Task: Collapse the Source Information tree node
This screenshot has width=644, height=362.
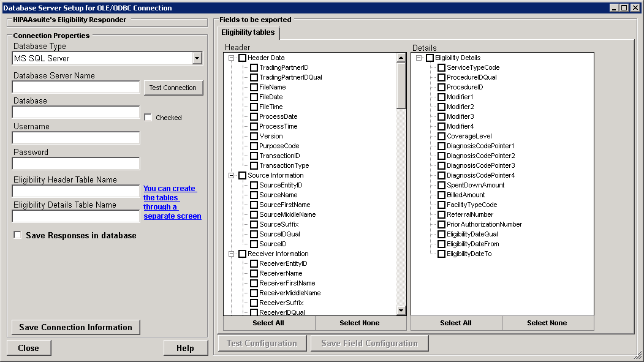Action: tap(232, 175)
